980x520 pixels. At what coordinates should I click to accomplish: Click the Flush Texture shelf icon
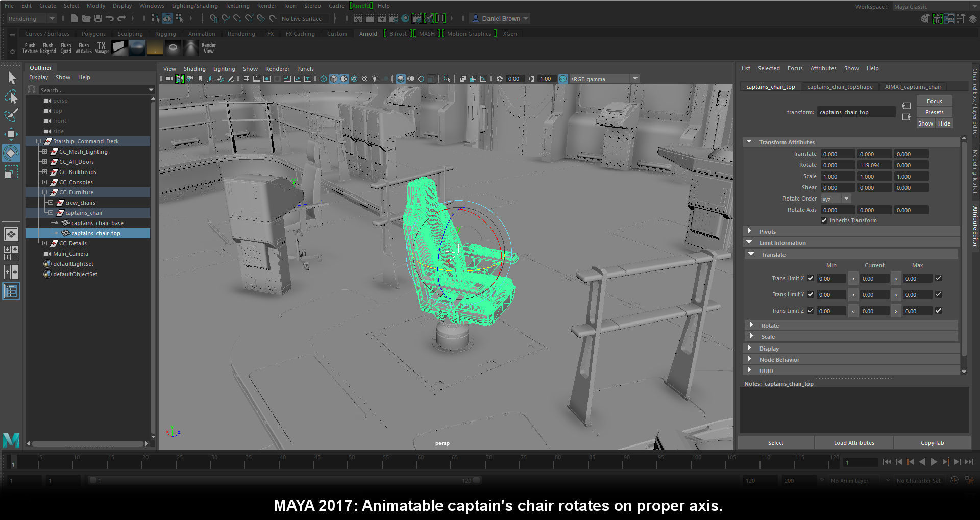tap(30, 48)
